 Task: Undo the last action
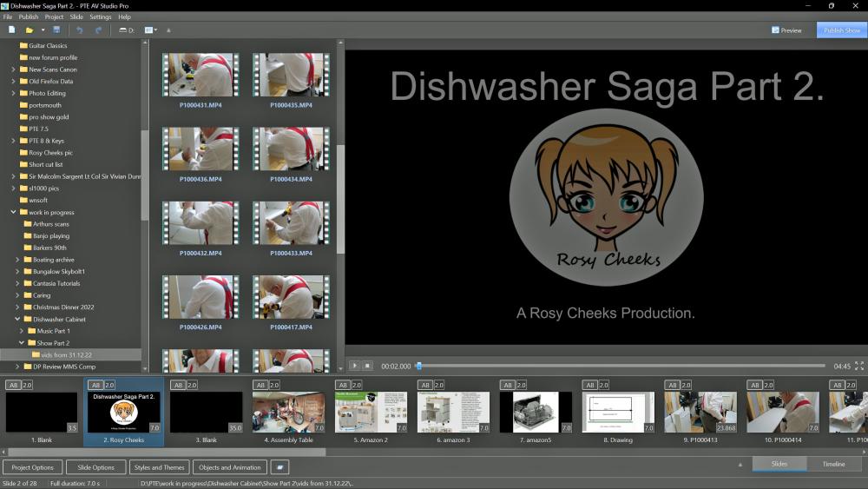click(x=79, y=30)
